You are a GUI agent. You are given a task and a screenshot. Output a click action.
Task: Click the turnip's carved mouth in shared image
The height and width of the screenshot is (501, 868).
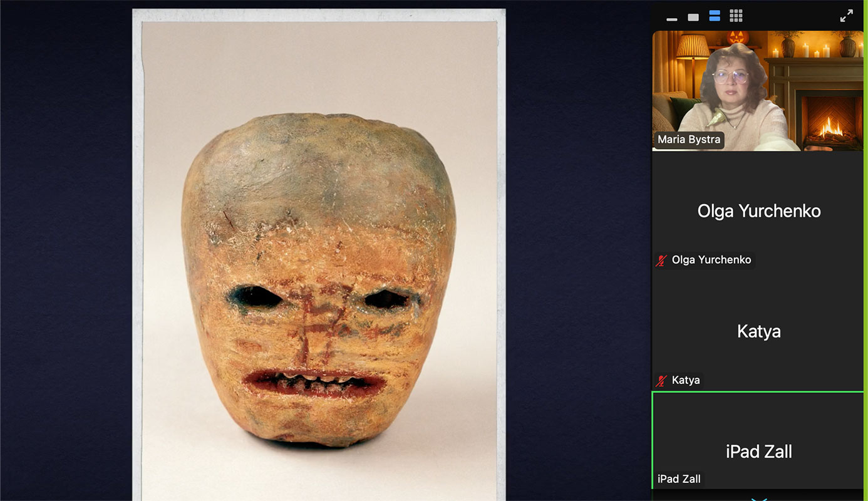click(x=313, y=383)
